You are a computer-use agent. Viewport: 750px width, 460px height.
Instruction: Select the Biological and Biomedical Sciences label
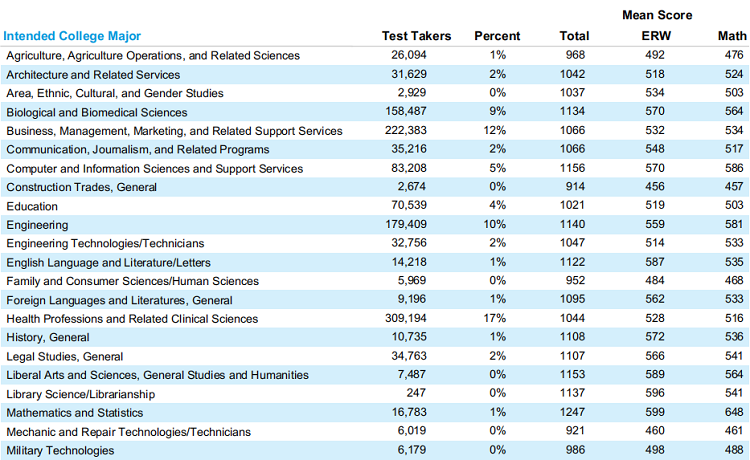(96, 112)
